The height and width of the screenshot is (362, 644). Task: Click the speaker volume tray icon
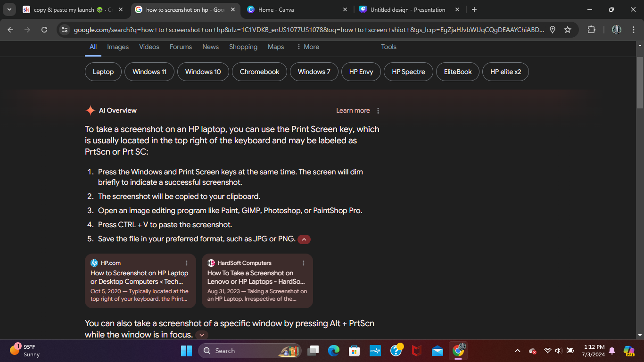click(x=559, y=351)
